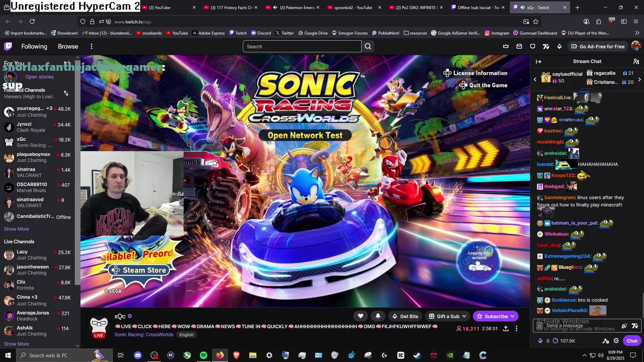Toggle Firefox sidebar icon in toolbar
The width and height of the screenshot is (644, 362).
624,22
